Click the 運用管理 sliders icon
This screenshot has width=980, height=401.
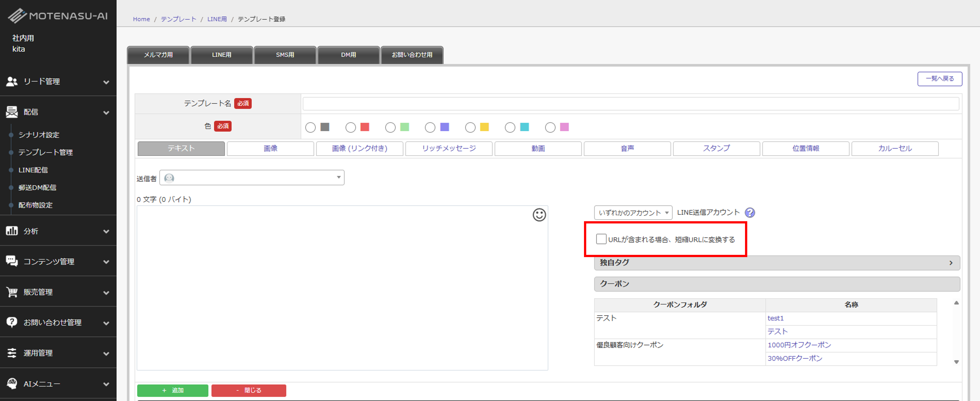click(x=12, y=353)
